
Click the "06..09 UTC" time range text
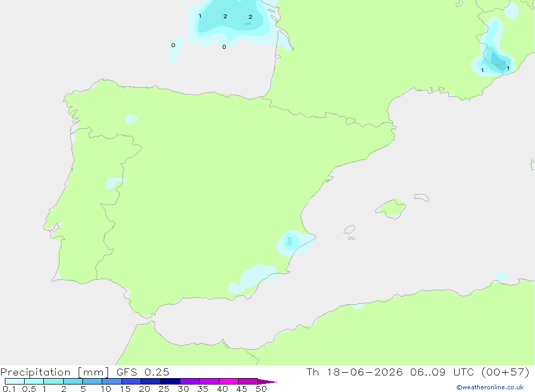(442, 372)
